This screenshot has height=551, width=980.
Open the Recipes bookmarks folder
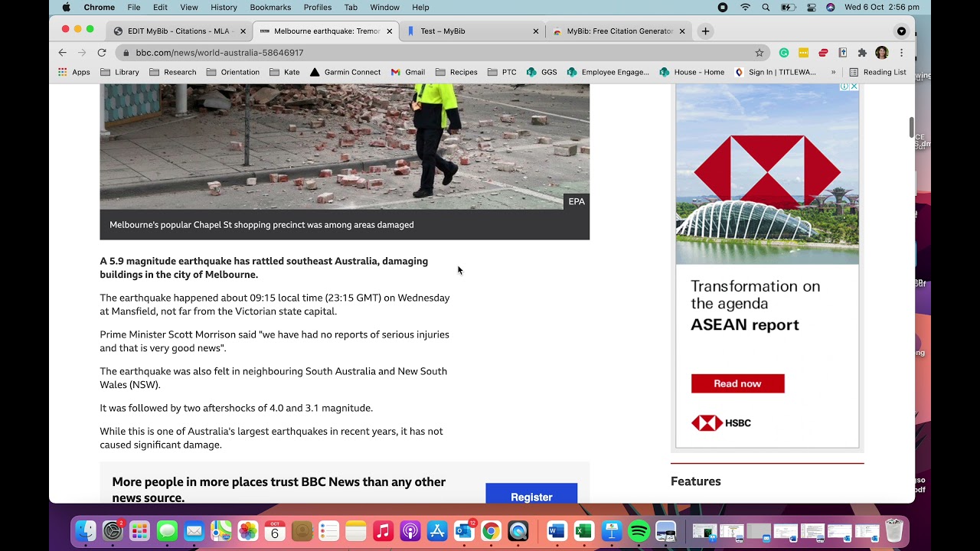[456, 72]
